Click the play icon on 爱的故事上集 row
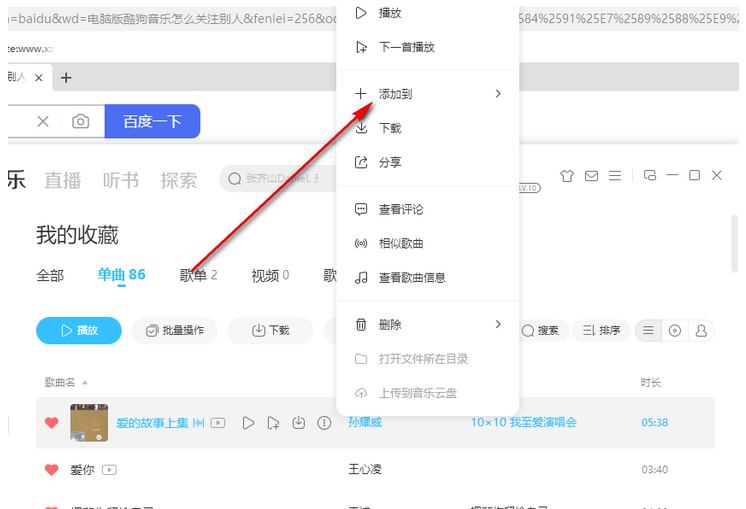The width and height of the screenshot is (746, 509). pos(248,423)
